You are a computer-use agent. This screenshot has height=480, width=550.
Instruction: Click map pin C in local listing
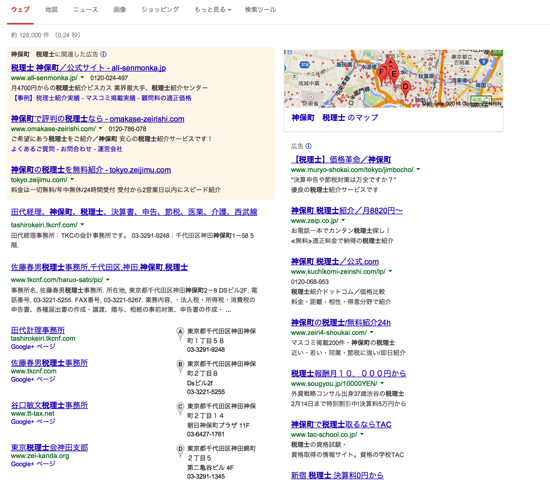(180, 408)
